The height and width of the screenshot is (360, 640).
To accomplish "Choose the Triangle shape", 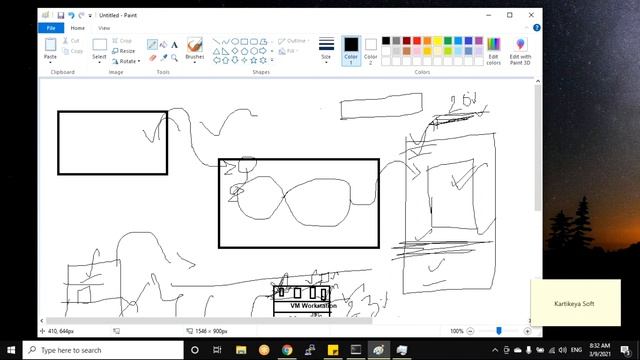I will (x=216, y=51).
